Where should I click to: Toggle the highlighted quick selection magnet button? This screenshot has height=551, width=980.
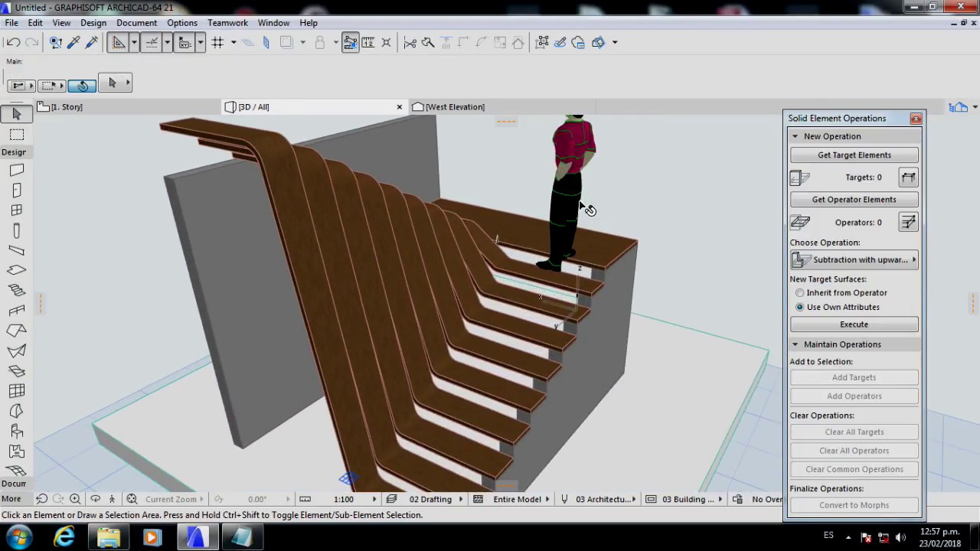pos(82,86)
